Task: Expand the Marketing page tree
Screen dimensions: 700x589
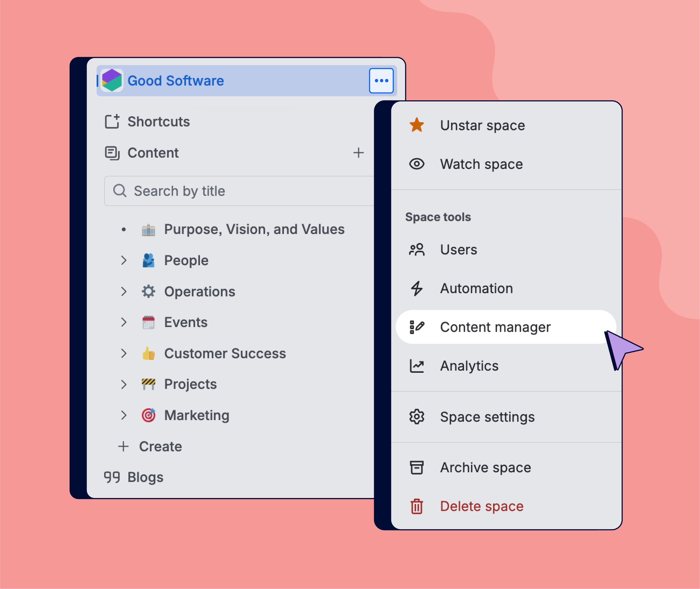Action: tap(124, 415)
